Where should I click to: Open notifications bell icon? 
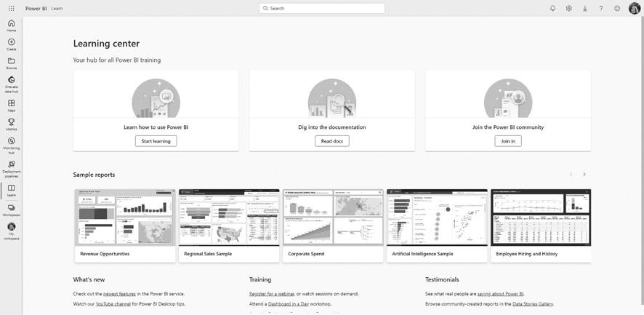tap(552, 8)
